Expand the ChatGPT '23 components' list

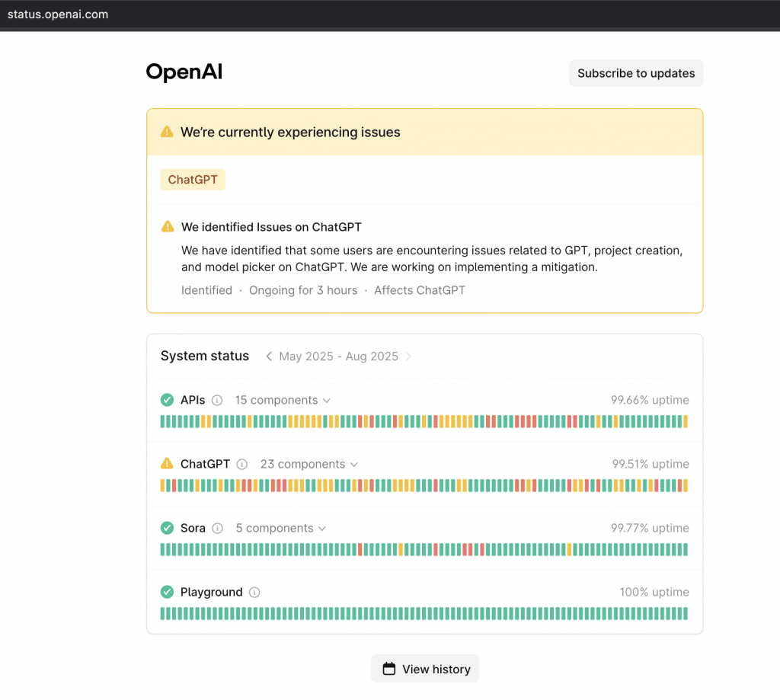tap(309, 464)
